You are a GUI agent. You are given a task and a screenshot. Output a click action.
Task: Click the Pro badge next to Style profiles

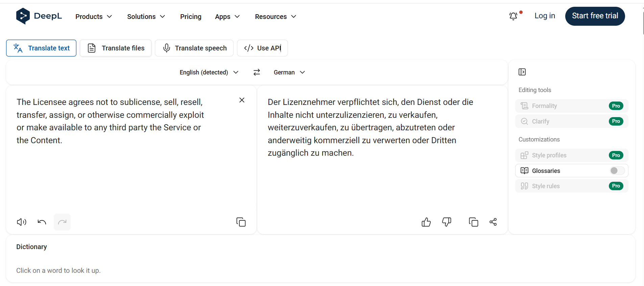[616, 155]
